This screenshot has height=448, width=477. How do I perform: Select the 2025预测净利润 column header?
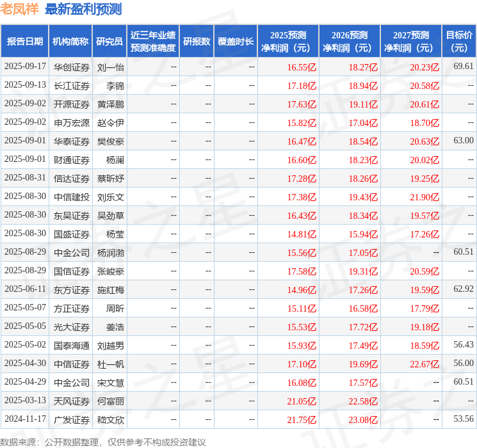(288, 42)
